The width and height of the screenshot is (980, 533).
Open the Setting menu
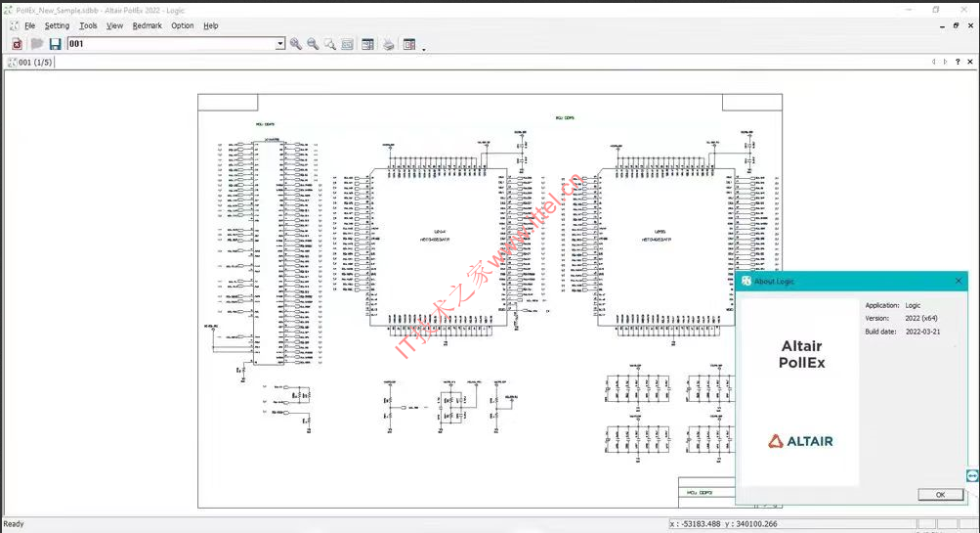57,25
